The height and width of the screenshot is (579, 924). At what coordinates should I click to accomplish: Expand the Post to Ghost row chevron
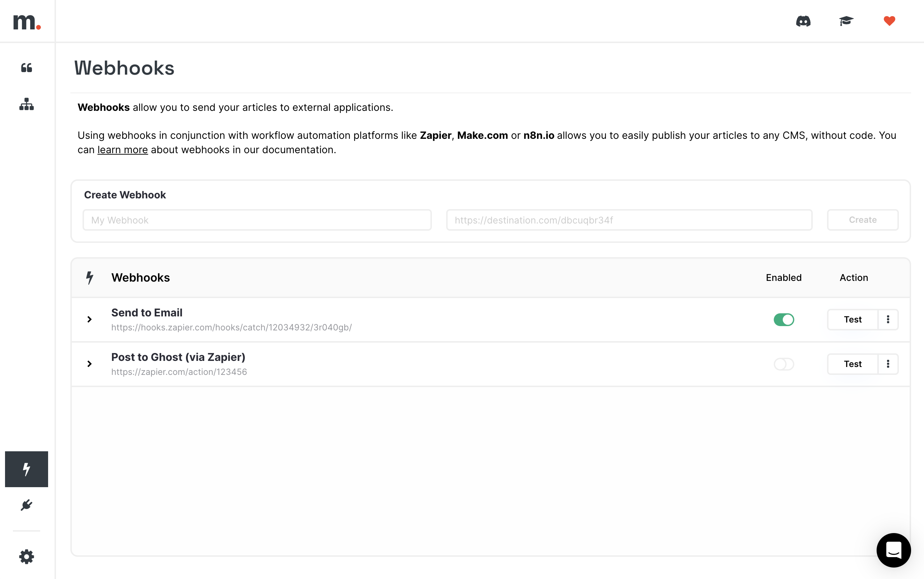[89, 364]
